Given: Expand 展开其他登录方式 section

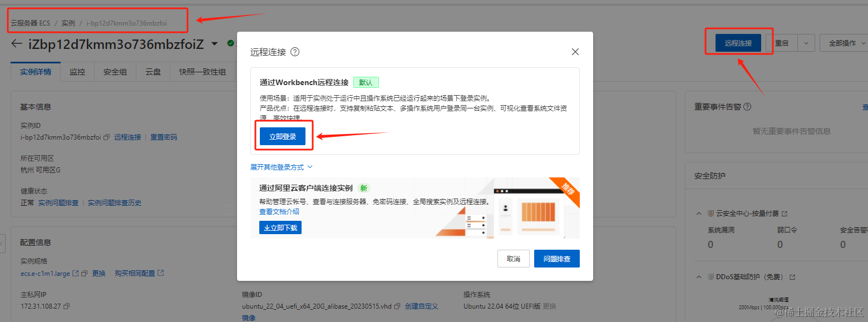Looking at the screenshot, I should click(x=282, y=167).
